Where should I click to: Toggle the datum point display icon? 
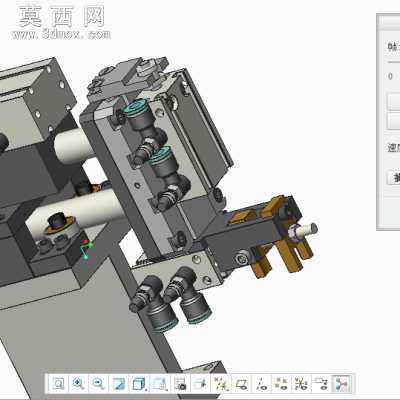(x=282, y=383)
